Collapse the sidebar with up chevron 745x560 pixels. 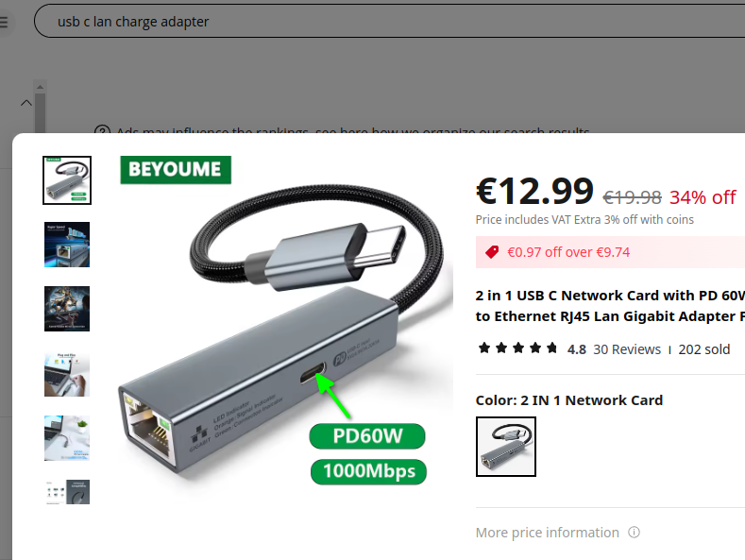tap(26, 103)
